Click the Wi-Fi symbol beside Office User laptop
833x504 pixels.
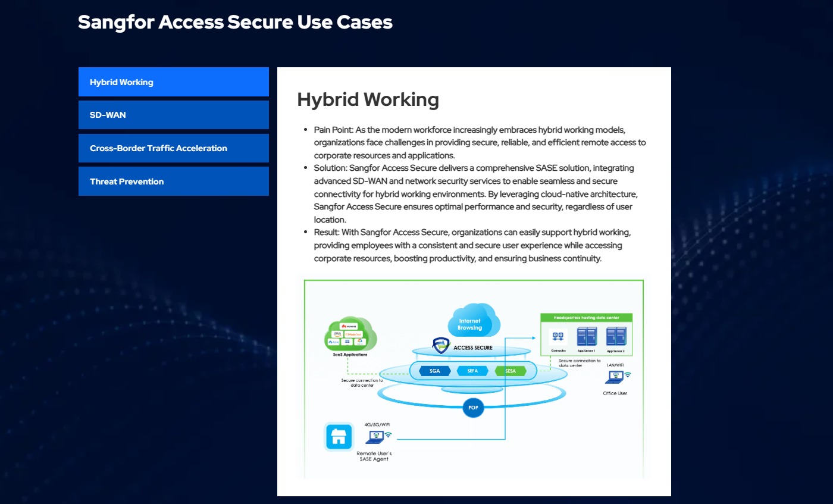point(628,375)
